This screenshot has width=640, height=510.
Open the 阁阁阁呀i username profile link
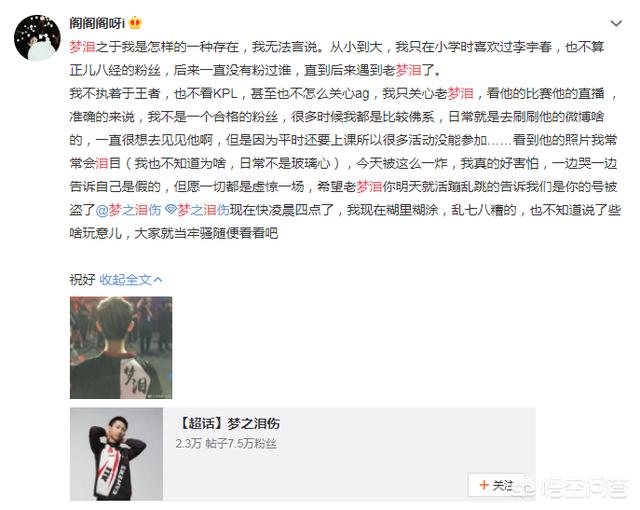(97, 23)
